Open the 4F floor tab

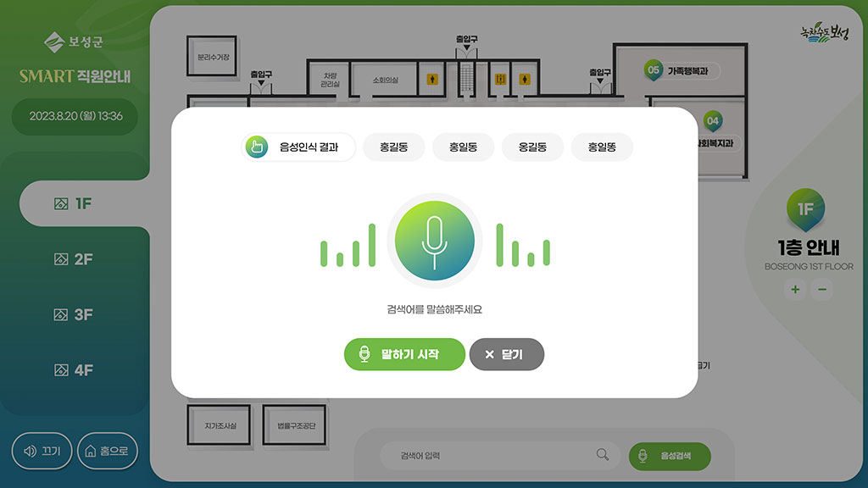75,370
